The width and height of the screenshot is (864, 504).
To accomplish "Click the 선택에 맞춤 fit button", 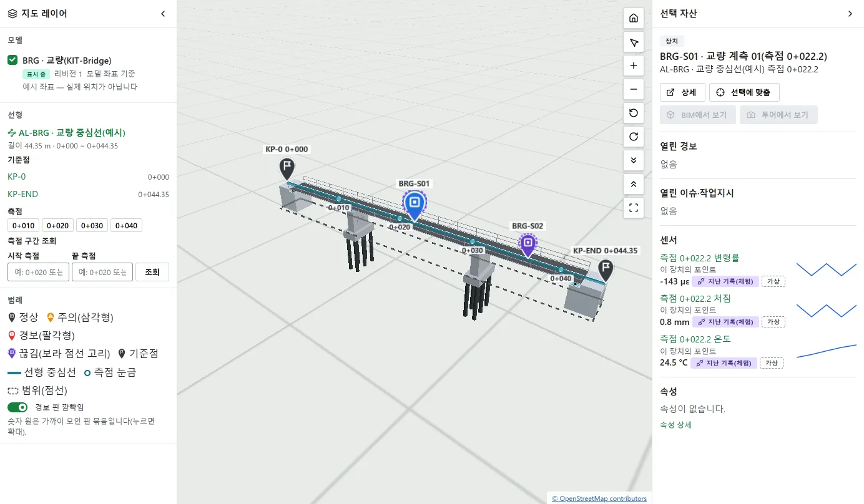I will [x=744, y=92].
